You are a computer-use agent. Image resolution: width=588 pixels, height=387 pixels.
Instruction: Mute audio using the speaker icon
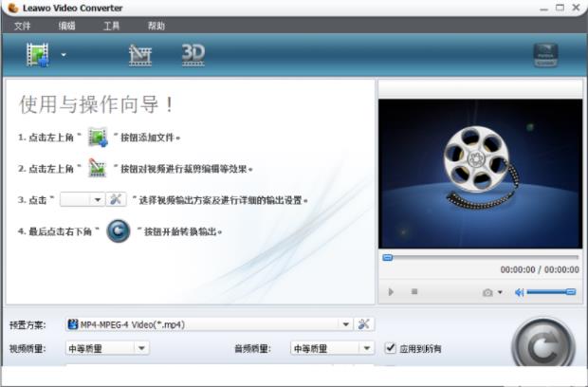pos(520,292)
